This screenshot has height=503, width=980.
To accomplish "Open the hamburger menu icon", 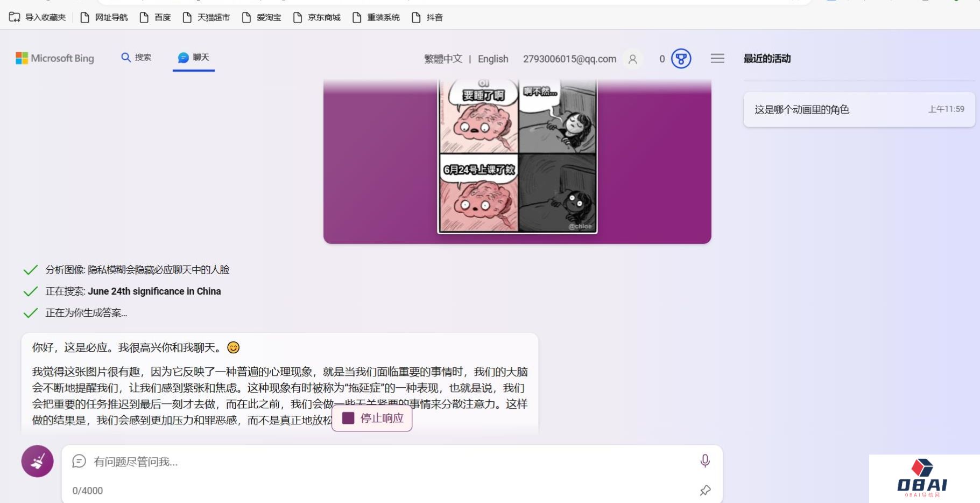I will (717, 58).
